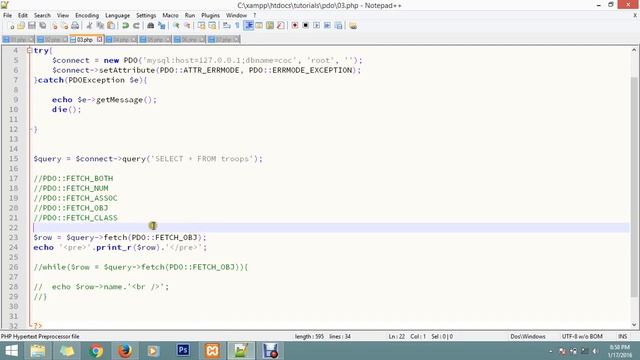Toggle Show All Characters pilcrow icon
Viewport: 640px width, 360px height.
point(237,26)
